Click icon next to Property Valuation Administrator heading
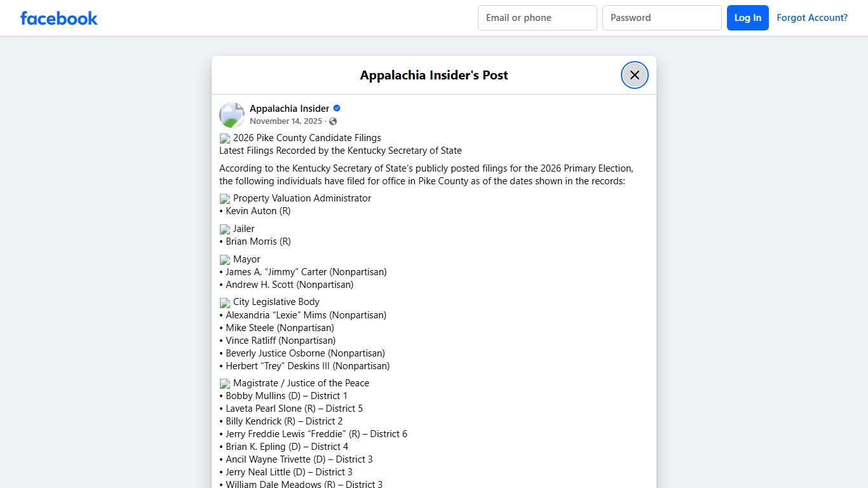 [x=224, y=198]
